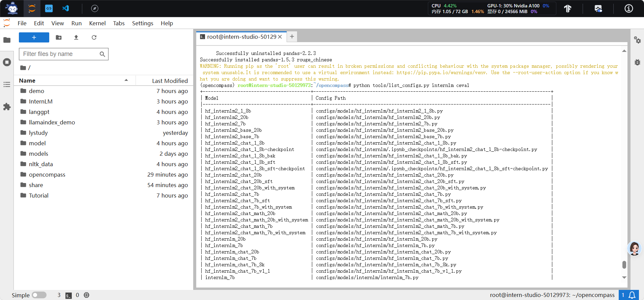Refresh the file browser list

[94, 37]
